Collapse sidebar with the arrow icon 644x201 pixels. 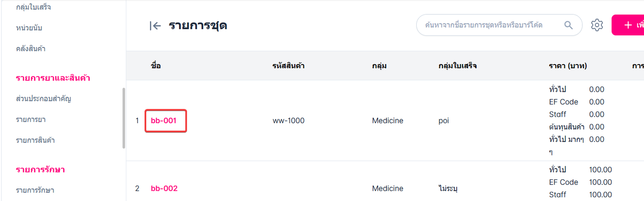[x=155, y=26]
